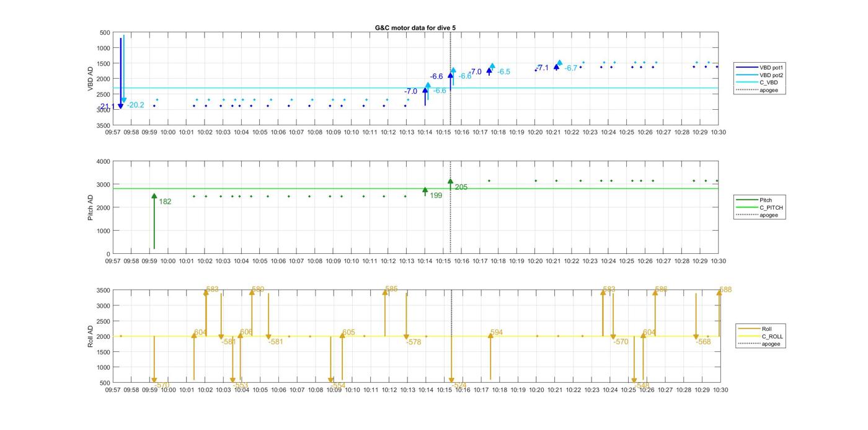Click the -6.7 VBD data label

tap(571, 68)
